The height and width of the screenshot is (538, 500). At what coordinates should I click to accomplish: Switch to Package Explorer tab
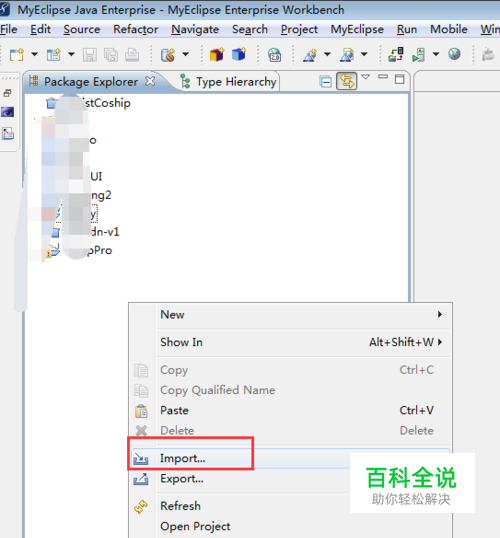coord(91,82)
